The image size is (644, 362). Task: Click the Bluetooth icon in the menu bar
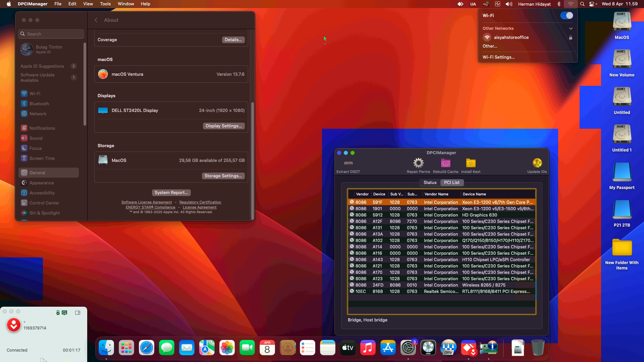coord(559,4)
